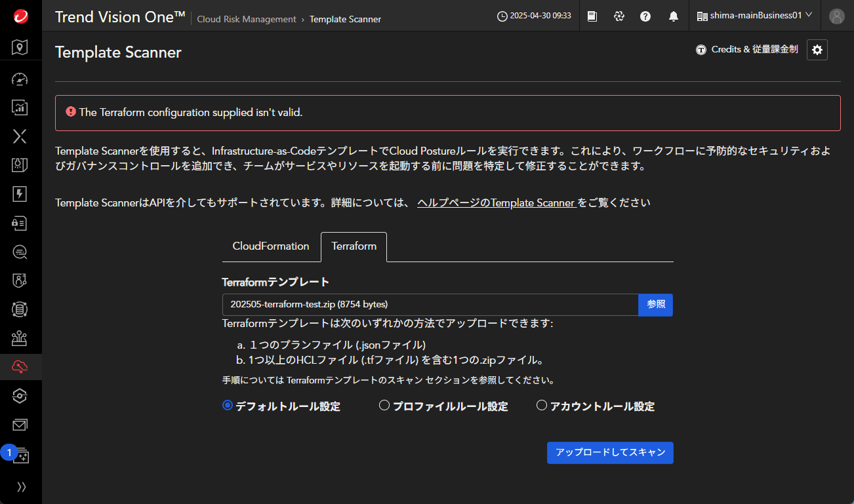854x504 pixels.
Task: Open the hexagon eye sidebar icon
Action: [20, 396]
